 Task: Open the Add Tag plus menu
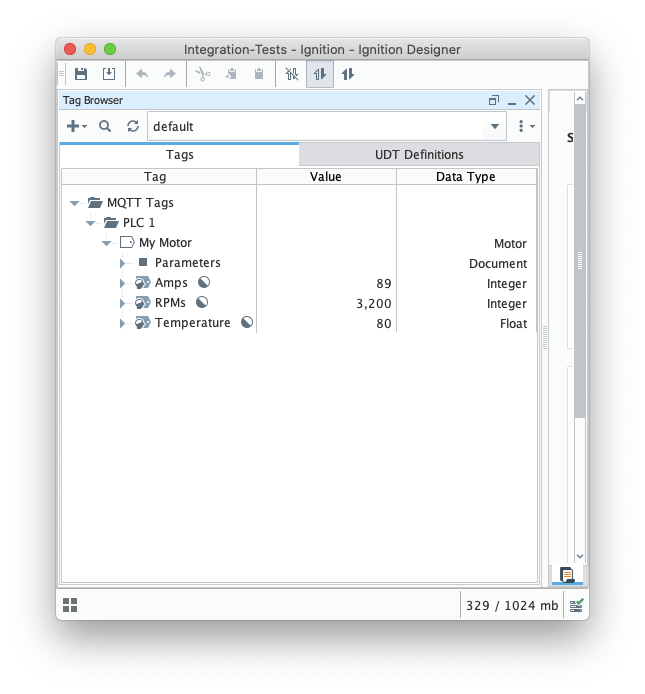pos(76,126)
